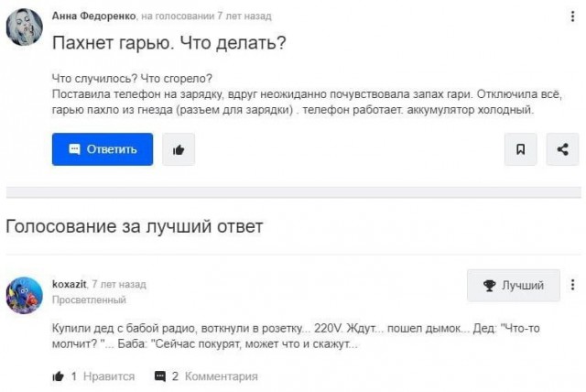Share the question via share icon
586x392 pixels.
(562, 149)
